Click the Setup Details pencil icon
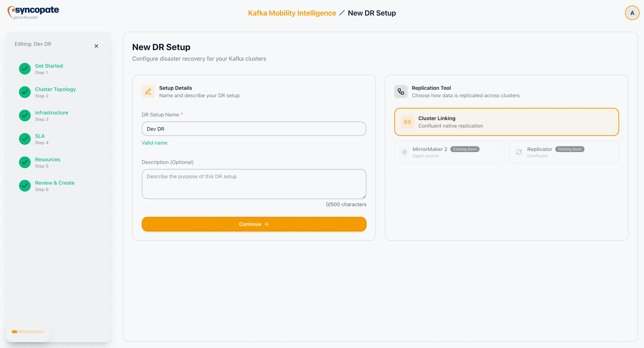The image size is (644, 348). (148, 91)
